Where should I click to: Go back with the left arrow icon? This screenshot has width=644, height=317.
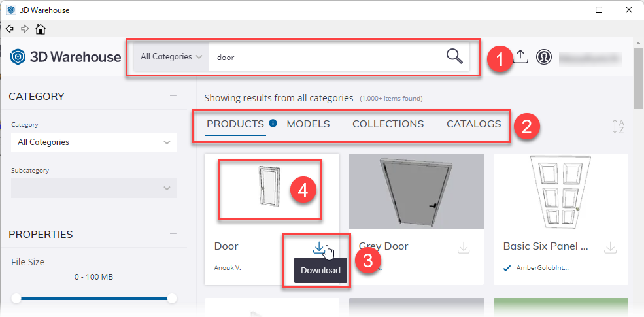coord(10,29)
